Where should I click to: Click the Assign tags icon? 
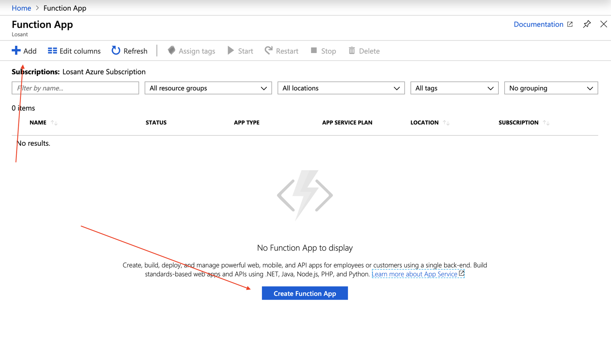(x=172, y=50)
